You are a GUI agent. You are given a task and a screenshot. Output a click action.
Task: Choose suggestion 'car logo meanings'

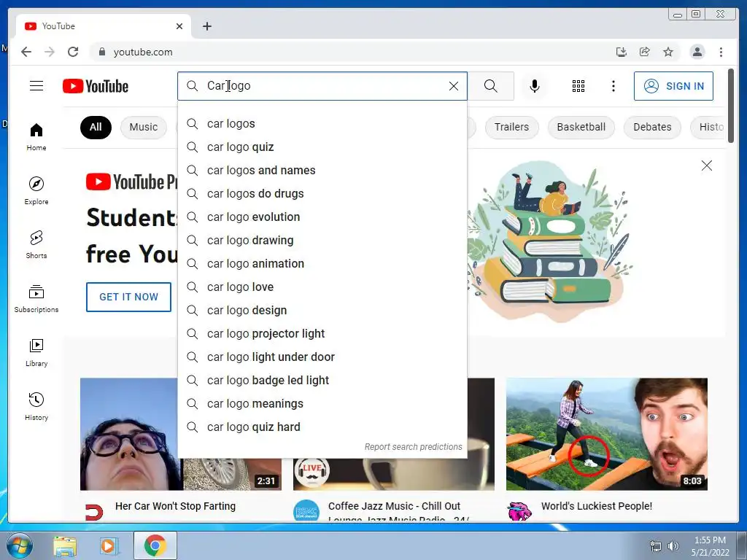pos(322,404)
